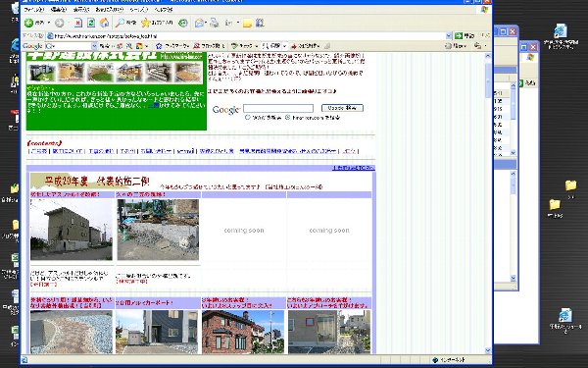Select the upper yellow folder on the desktop

570,185
